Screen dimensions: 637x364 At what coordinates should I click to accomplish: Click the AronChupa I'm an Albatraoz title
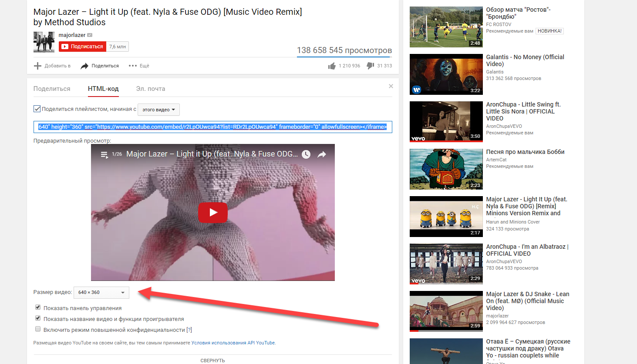pos(527,250)
